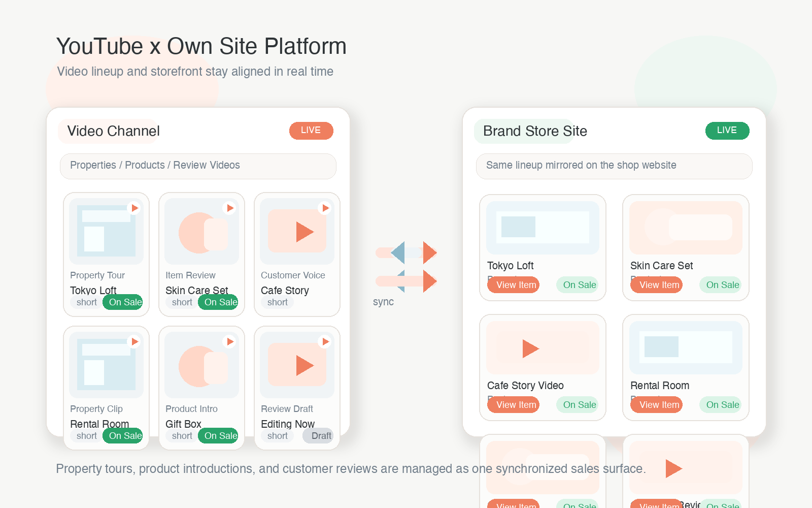Play the Editing Now draft with large play triangle

(304, 365)
